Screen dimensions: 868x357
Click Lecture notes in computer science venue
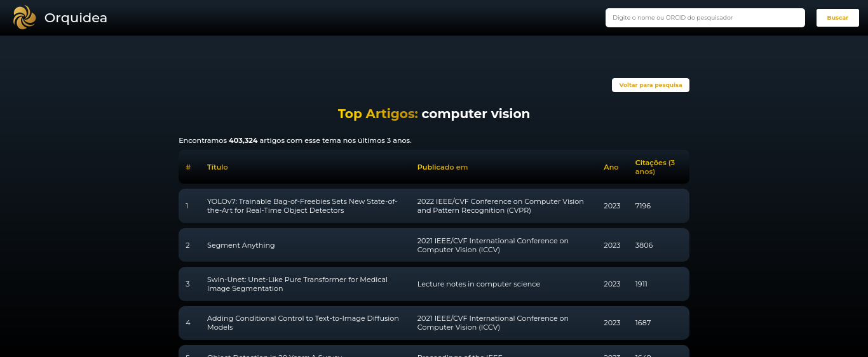coord(478,284)
